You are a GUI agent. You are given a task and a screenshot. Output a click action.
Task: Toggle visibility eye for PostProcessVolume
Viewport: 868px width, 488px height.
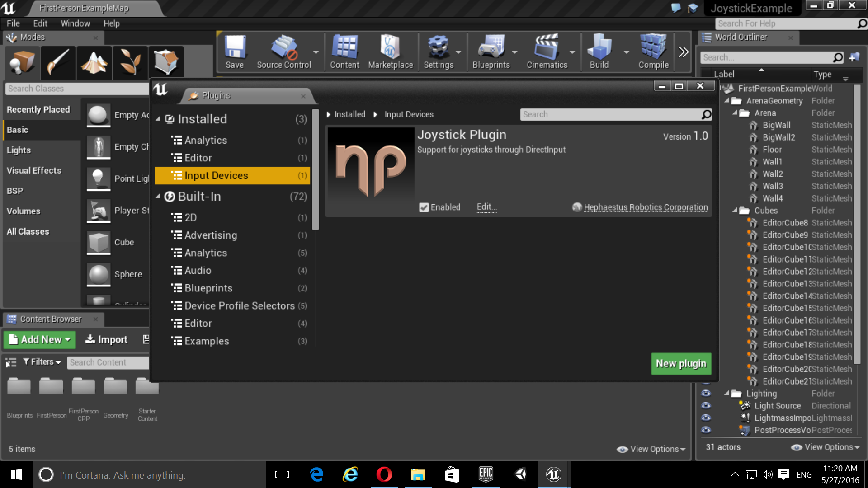706,430
